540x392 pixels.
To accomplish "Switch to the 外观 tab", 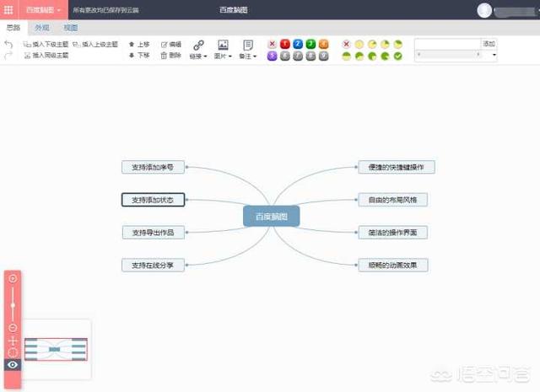I will [x=42, y=28].
